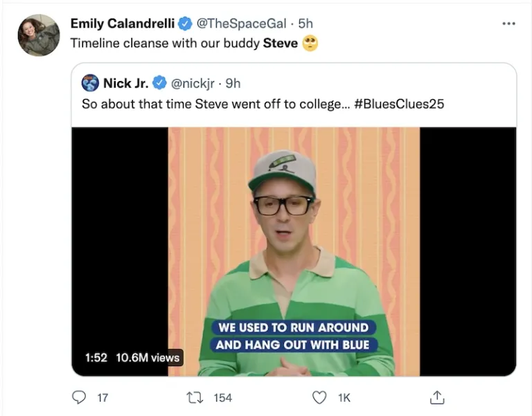The height and width of the screenshot is (416, 532).
Task: Click the 1K likes count
Action: coord(344,397)
